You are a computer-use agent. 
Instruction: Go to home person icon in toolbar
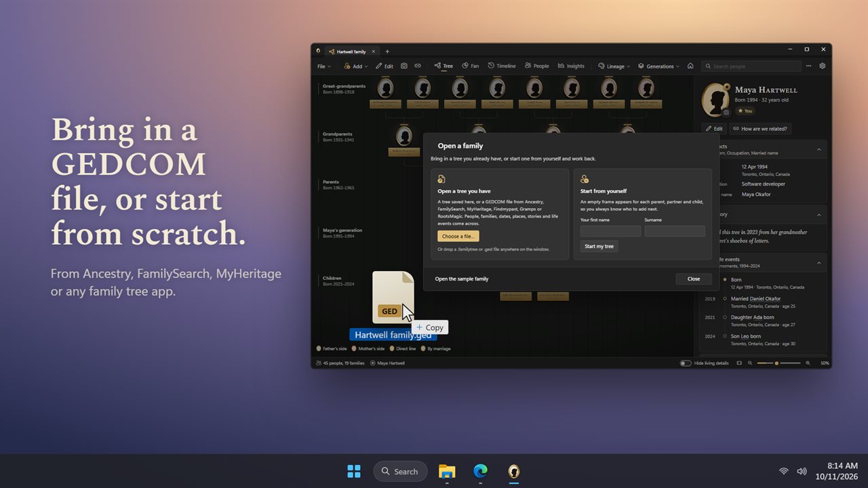click(690, 66)
